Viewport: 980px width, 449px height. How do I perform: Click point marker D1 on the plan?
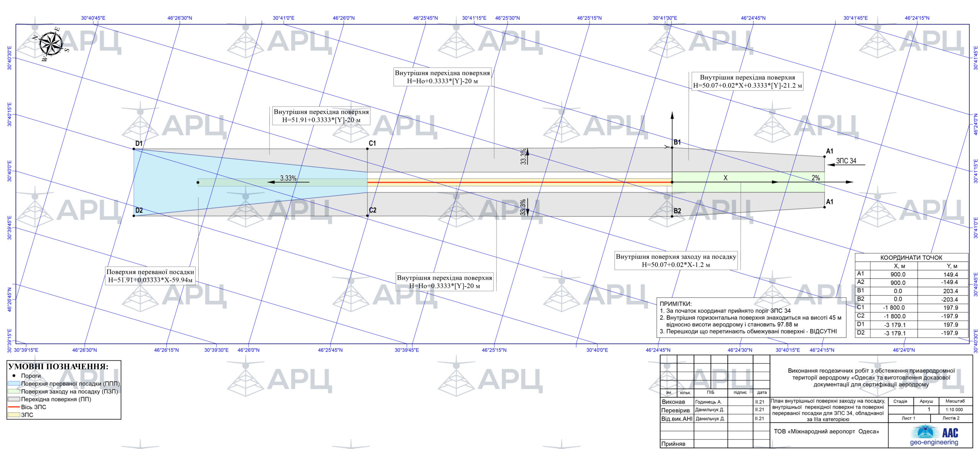[134, 149]
